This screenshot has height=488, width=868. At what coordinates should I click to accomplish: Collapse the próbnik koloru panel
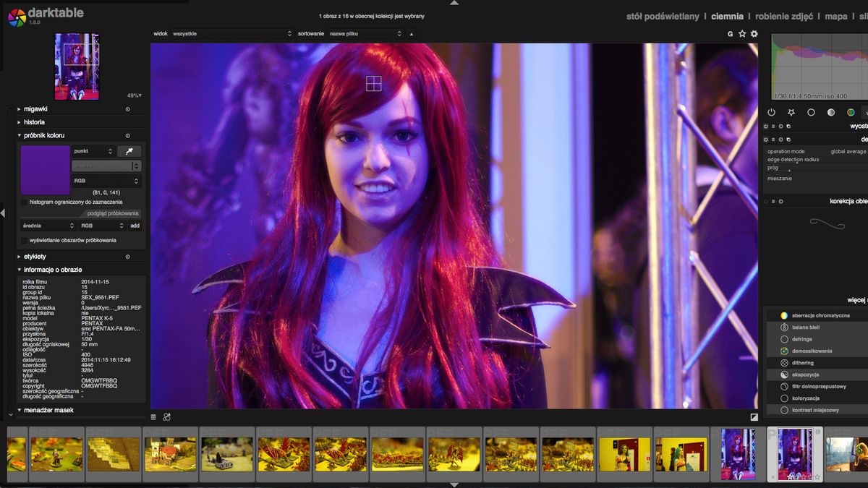click(19, 135)
